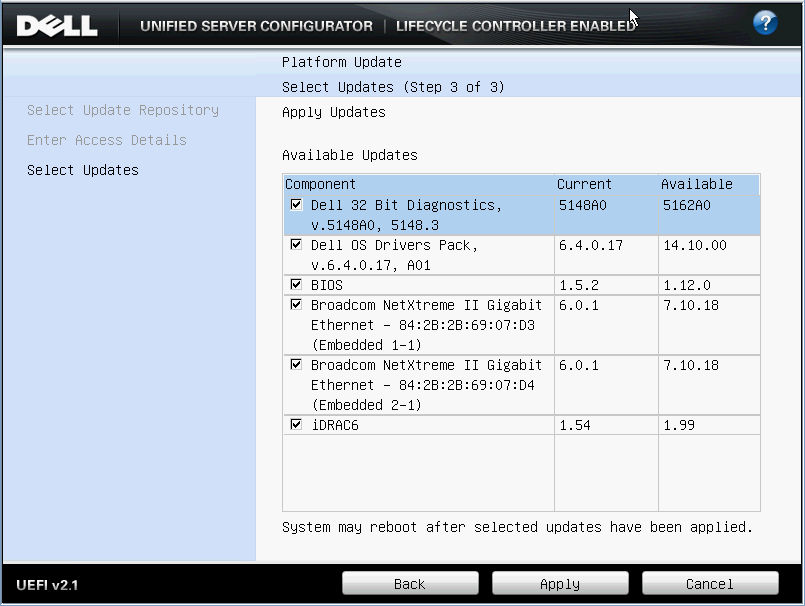Select the BIOS row label
Screen dimensions: 805x606
(327, 285)
